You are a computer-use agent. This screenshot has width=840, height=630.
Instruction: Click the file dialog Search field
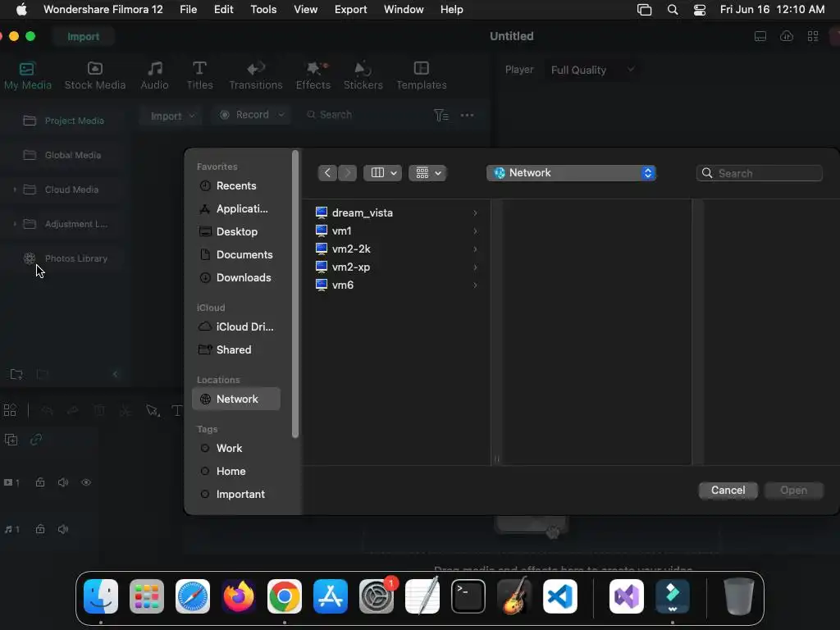coord(759,173)
